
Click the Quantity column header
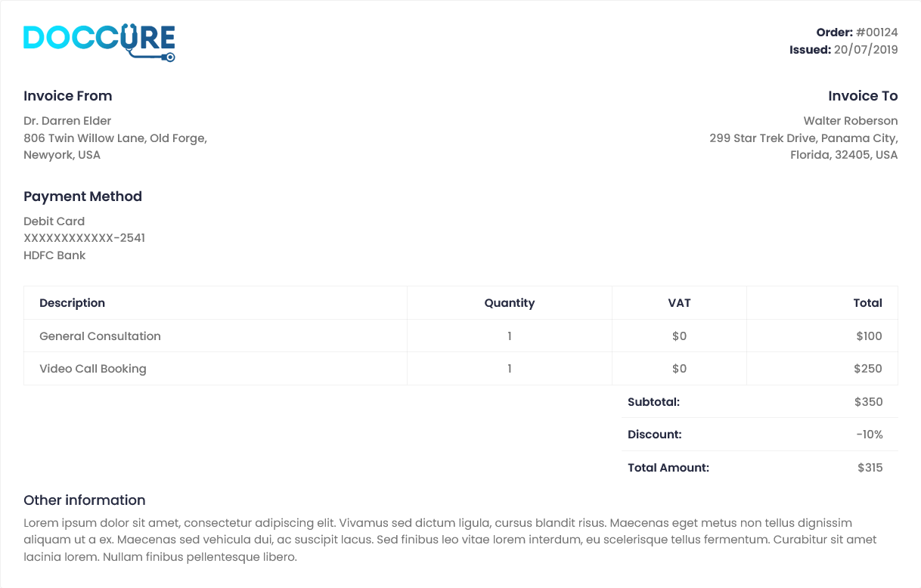(510, 303)
